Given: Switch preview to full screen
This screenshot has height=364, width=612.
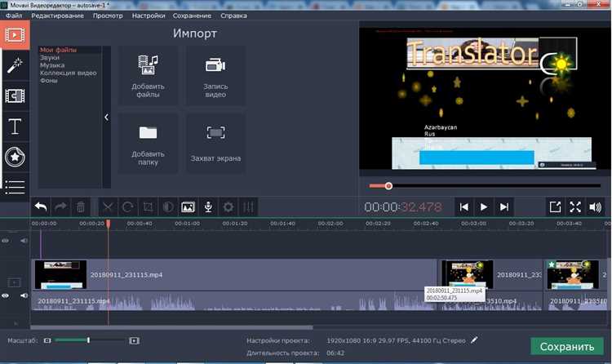Looking at the screenshot, I should click(575, 207).
